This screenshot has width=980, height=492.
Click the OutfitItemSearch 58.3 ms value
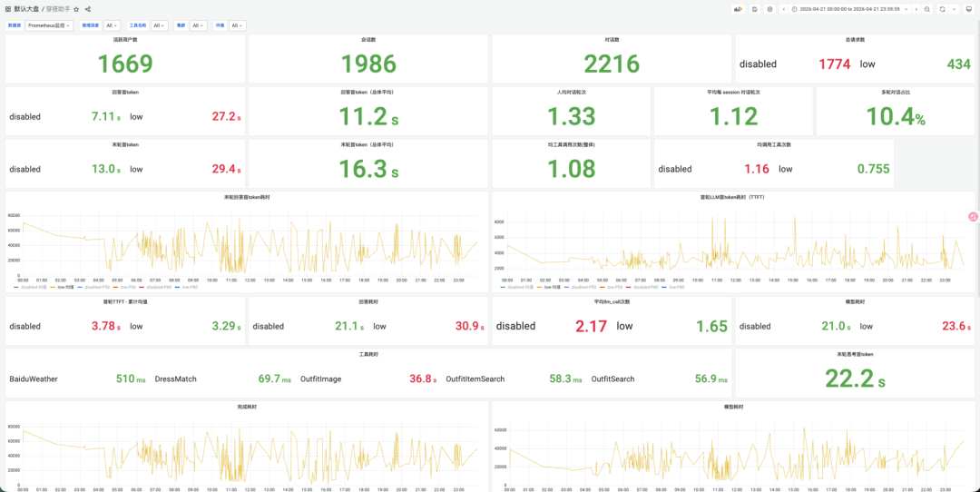[565, 379]
